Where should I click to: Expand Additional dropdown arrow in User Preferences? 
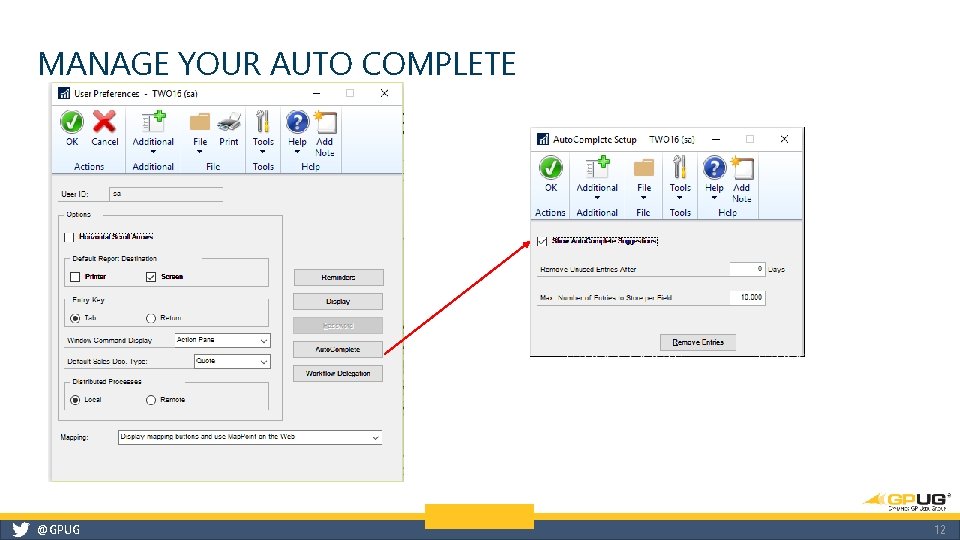click(x=153, y=152)
